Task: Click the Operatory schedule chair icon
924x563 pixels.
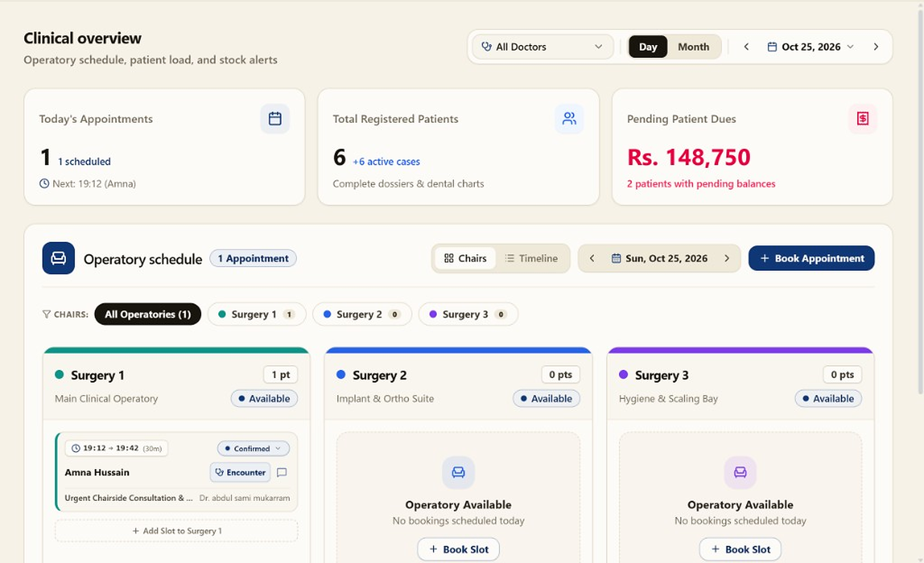Action: click(58, 258)
